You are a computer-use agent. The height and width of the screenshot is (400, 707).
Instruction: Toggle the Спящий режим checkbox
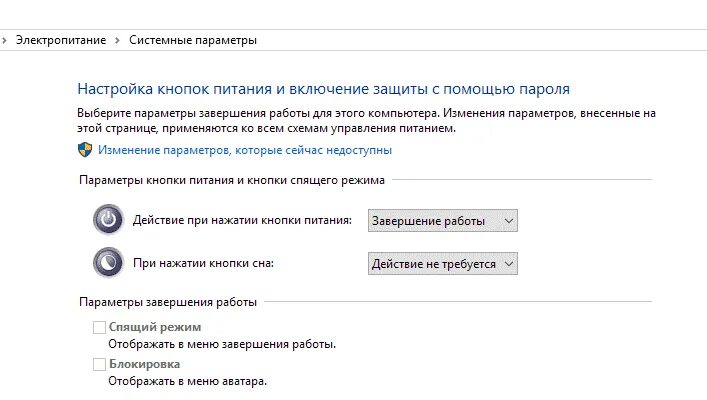pyautogui.click(x=99, y=327)
